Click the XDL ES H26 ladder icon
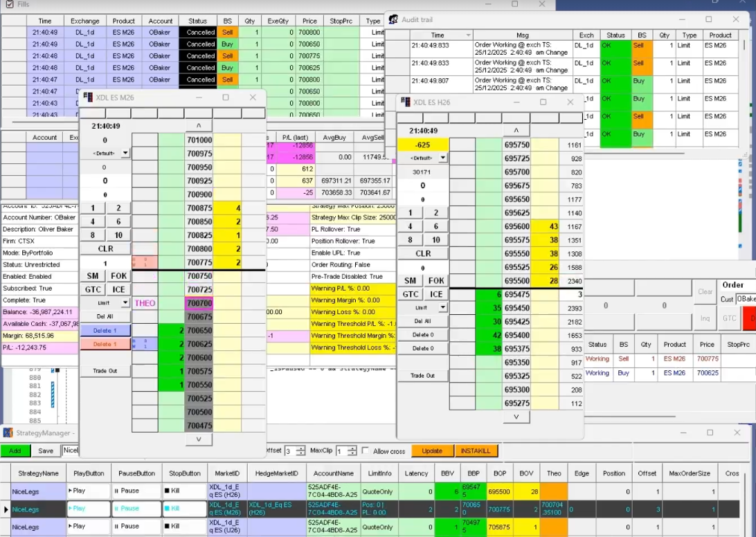 [405, 102]
